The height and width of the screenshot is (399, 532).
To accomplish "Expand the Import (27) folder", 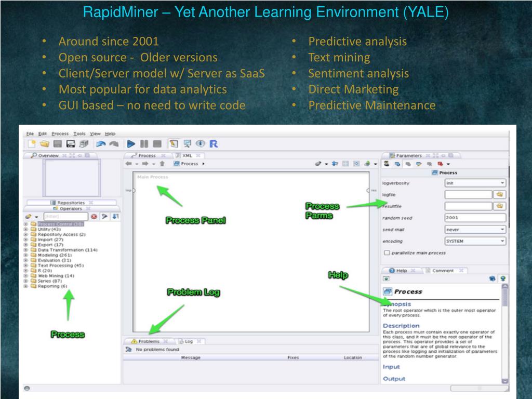I will (x=26, y=240).
